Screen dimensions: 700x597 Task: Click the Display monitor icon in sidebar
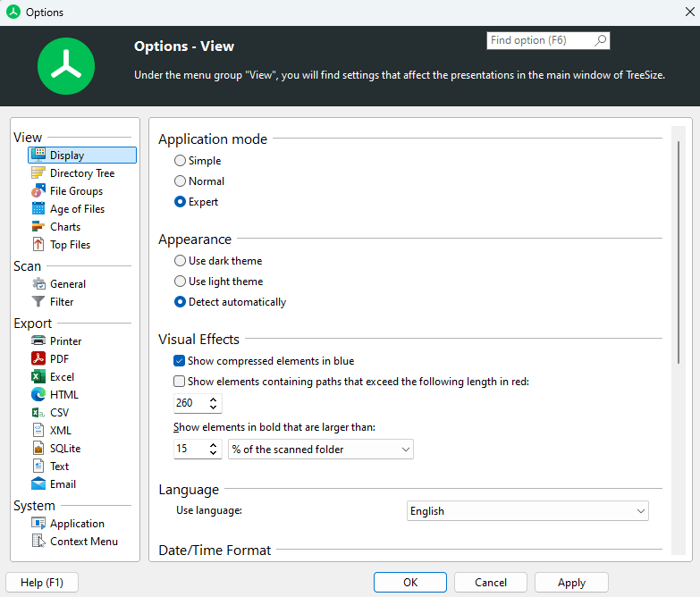(x=38, y=155)
